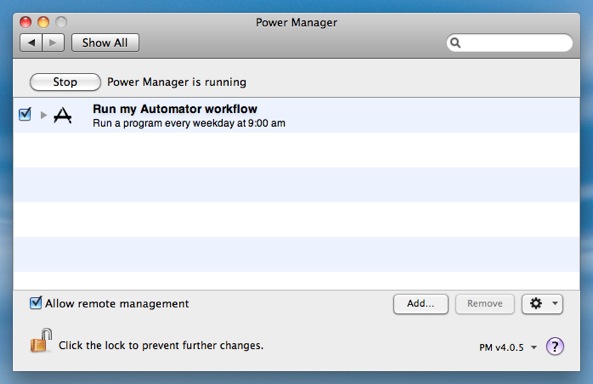Image resolution: width=593 pixels, height=384 pixels.
Task: Open the PM v4.0.5 version dropdown
Action: click(x=508, y=347)
